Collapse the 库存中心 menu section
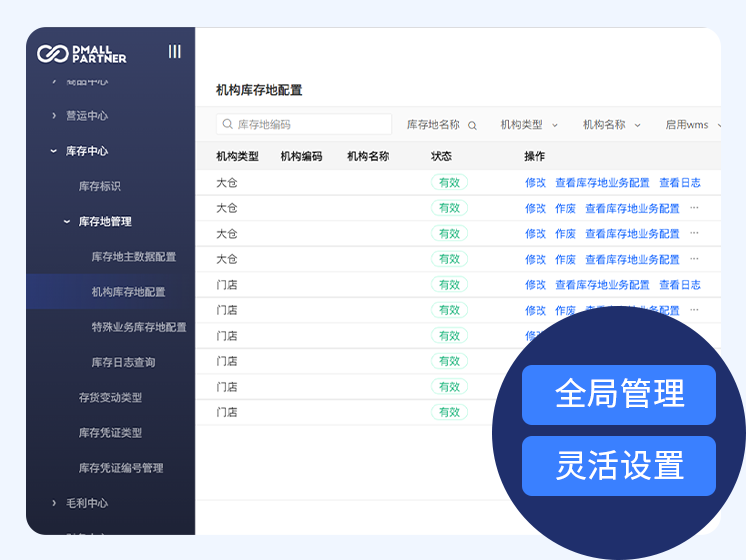This screenshot has height=560, width=746. pos(86,151)
